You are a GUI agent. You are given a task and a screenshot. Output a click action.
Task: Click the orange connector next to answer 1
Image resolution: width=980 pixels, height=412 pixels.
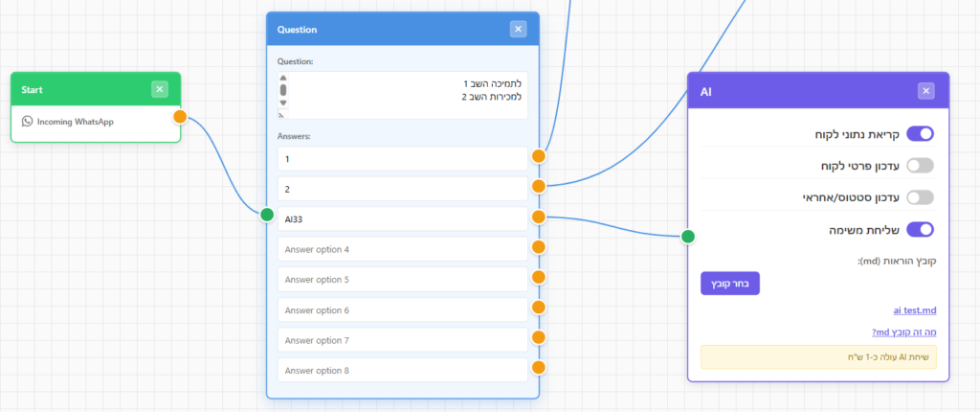[x=538, y=156]
